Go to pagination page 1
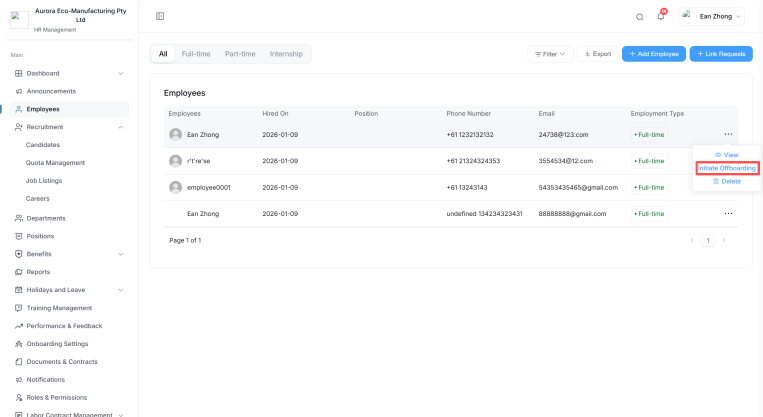Image resolution: width=763 pixels, height=417 pixels. coord(708,241)
